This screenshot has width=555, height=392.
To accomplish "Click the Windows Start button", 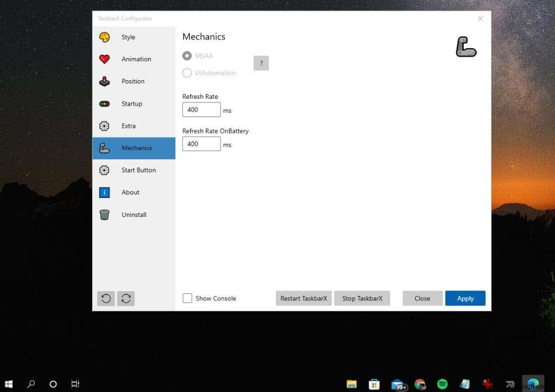I will coord(9,384).
